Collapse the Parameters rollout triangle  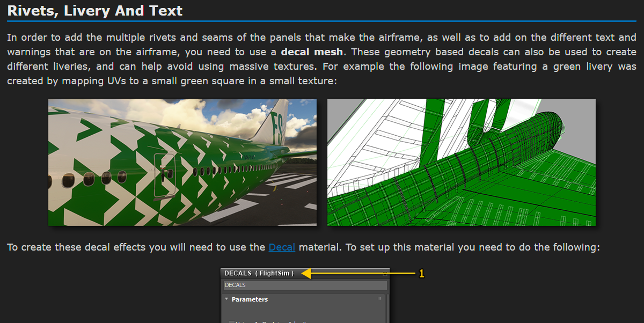click(x=226, y=299)
